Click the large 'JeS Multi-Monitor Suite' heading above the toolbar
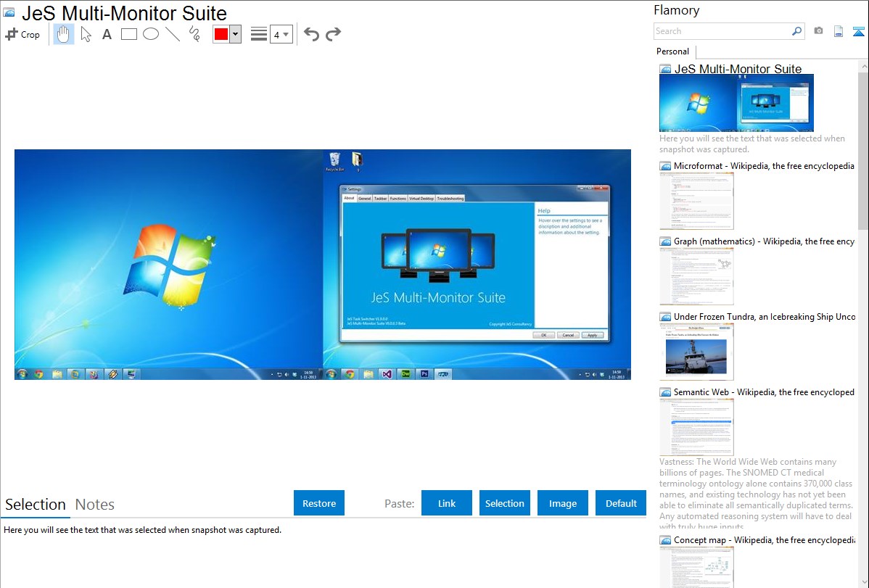This screenshot has height=588, width=869. tap(124, 13)
